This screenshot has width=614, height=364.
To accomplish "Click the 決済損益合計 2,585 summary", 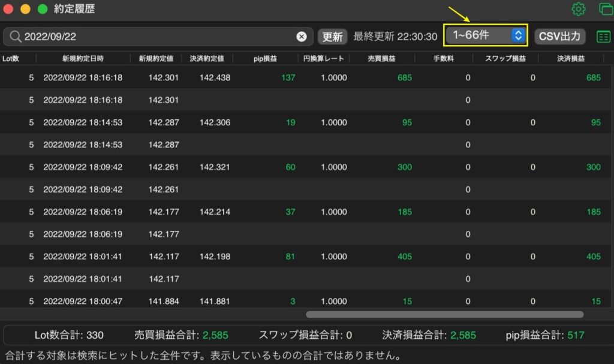I will [429, 335].
